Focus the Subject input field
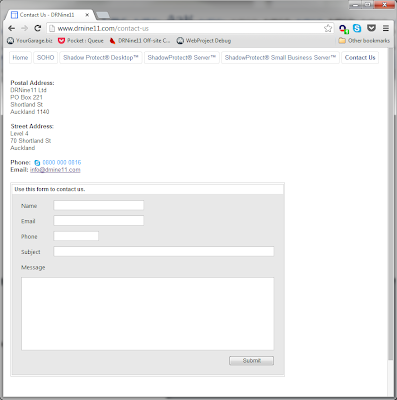 164,251
